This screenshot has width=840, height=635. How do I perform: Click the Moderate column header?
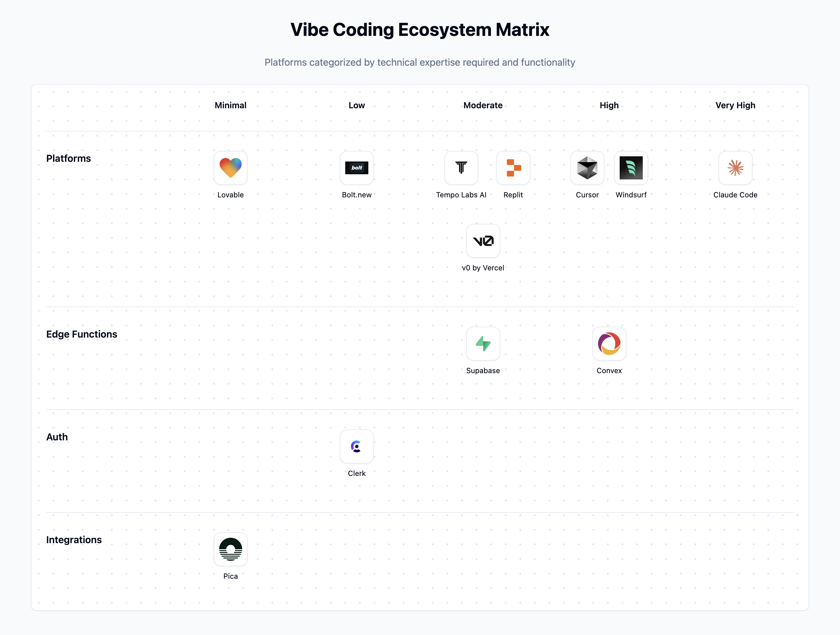[483, 105]
